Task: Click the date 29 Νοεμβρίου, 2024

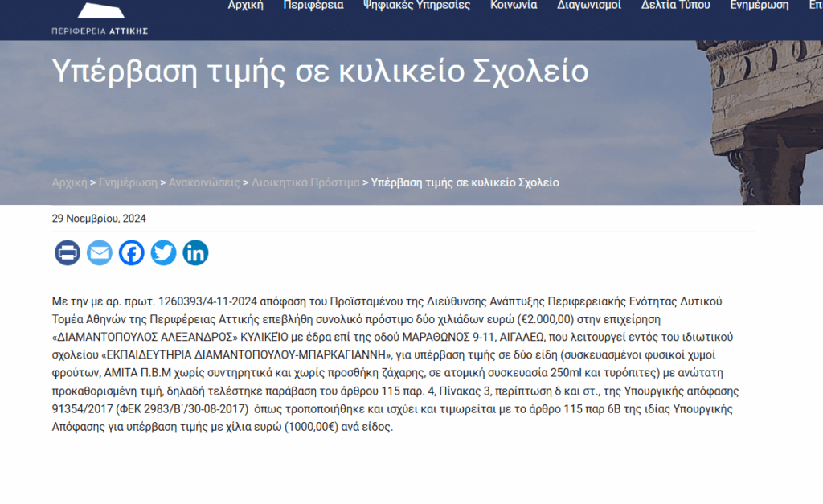Action: pyautogui.click(x=99, y=219)
